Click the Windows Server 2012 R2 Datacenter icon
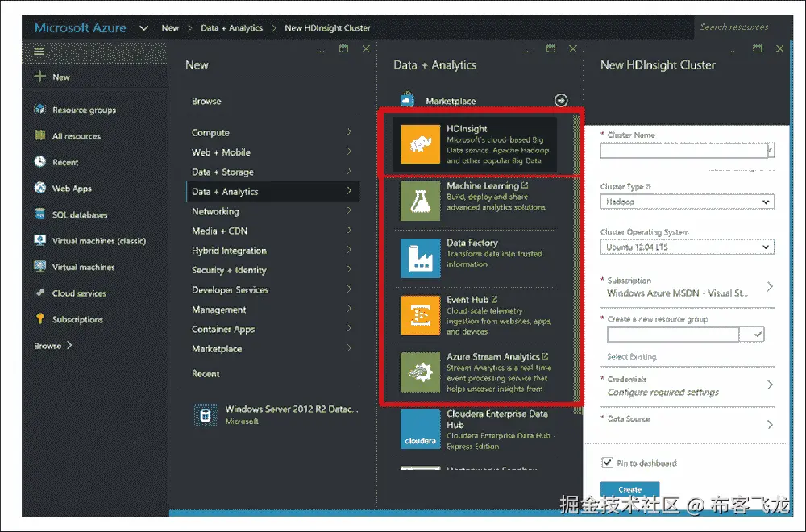 (205, 414)
